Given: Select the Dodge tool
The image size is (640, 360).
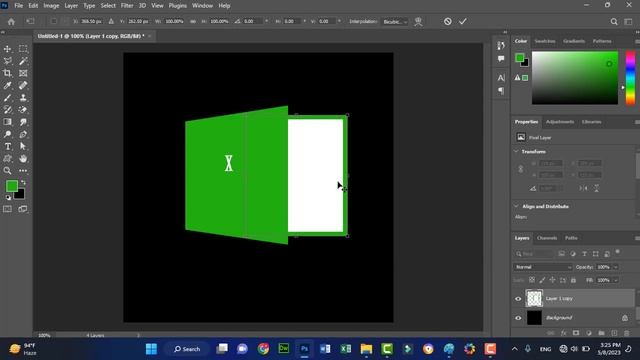Looking at the screenshot, I should point(7,134).
